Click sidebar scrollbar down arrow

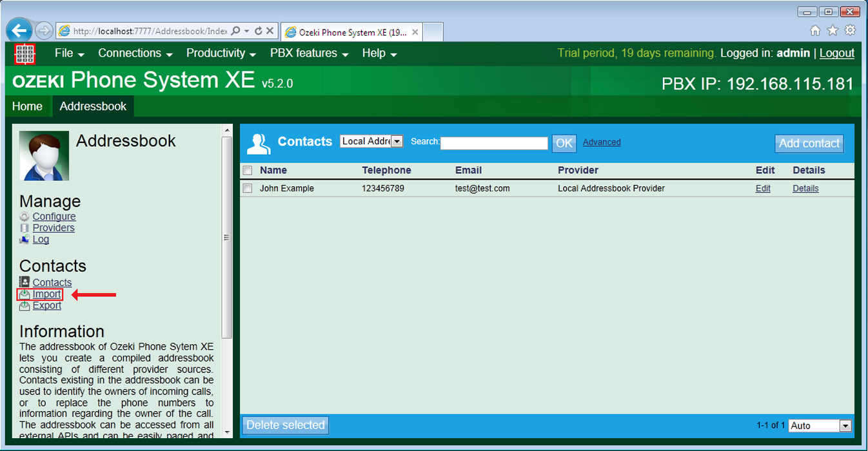[x=227, y=432]
